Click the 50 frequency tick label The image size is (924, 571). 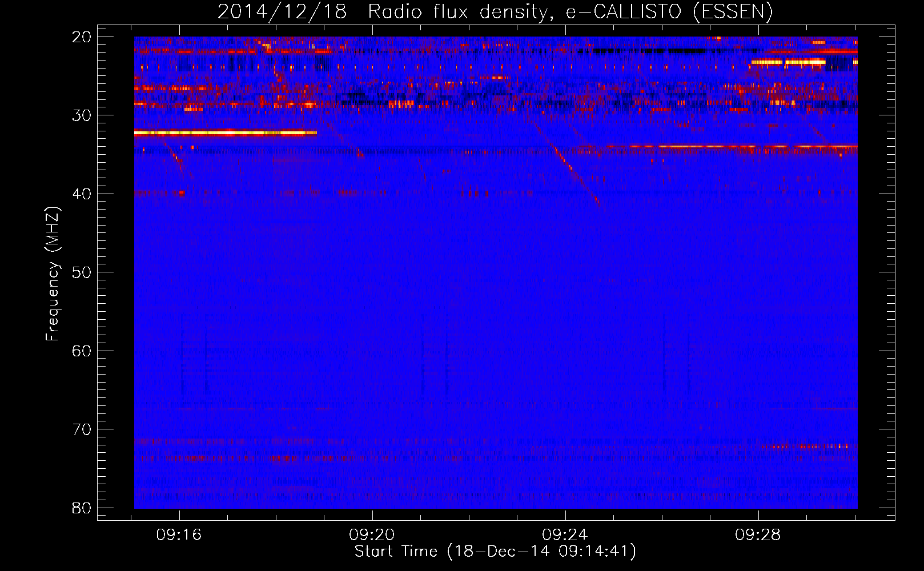tap(82, 272)
